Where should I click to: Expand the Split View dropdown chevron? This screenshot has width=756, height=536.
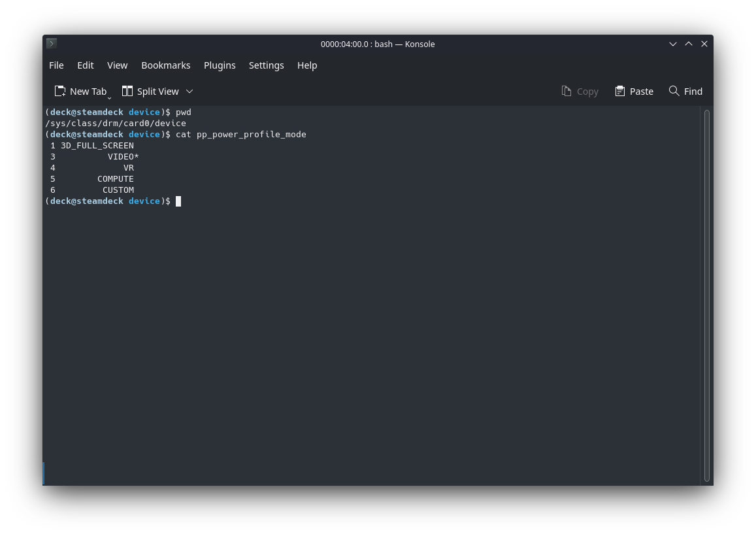pos(189,91)
